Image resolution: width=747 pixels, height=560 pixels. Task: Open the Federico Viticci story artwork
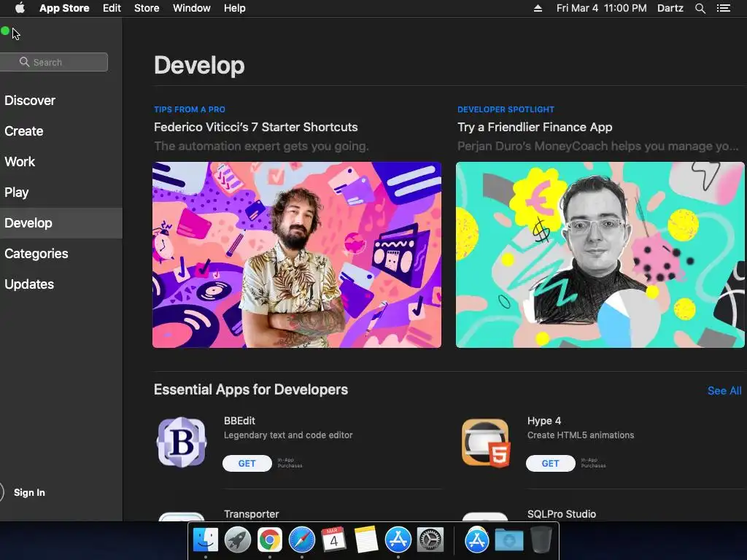click(x=297, y=254)
